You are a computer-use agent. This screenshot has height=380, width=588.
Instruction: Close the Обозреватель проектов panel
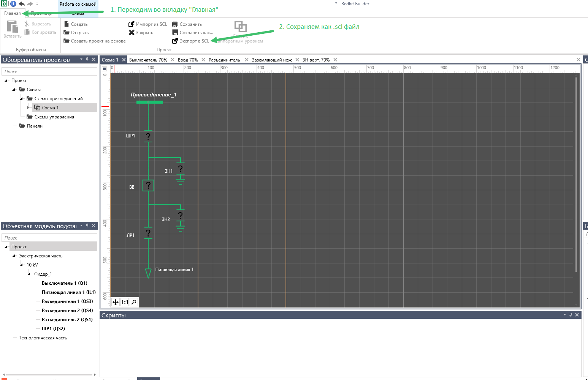coord(94,59)
